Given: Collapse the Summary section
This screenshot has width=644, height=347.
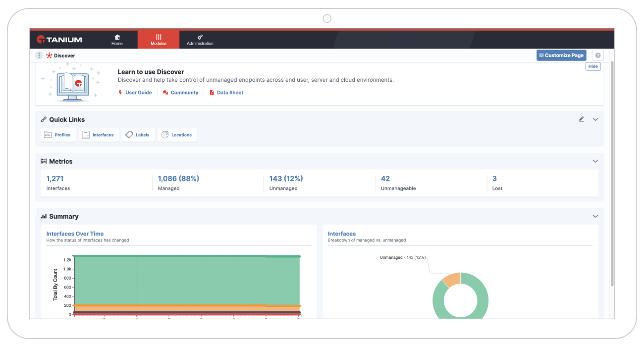Looking at the screenshot, I should point(595,216).
